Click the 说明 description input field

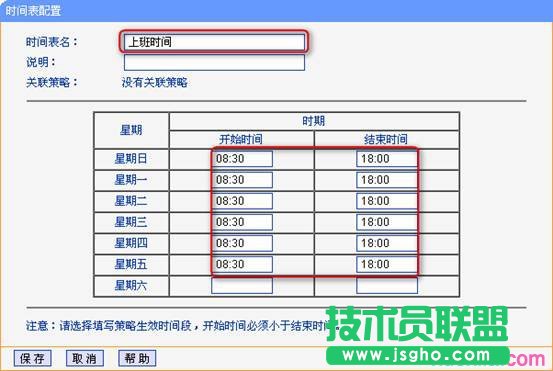point(214,62)
